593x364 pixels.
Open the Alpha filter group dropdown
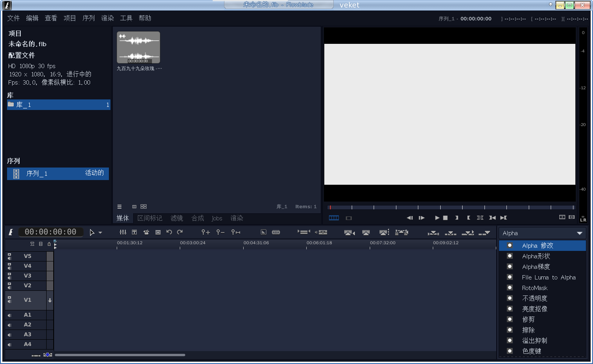[542, 233]
